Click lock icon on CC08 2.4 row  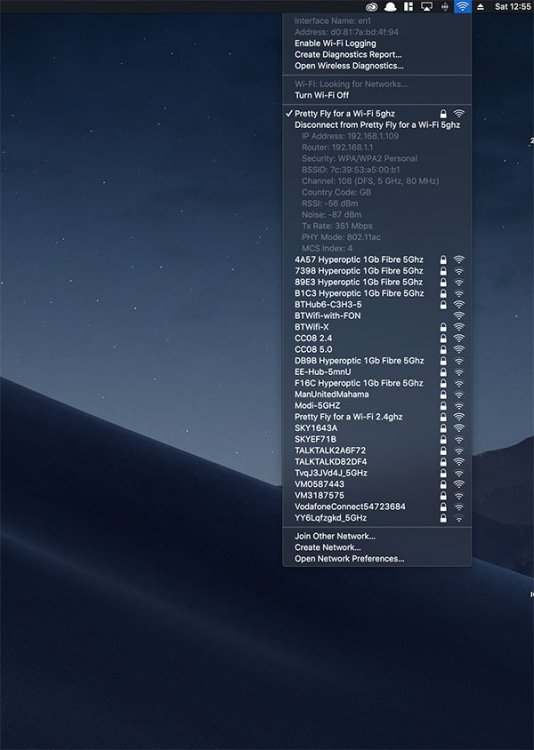(443, 338)
